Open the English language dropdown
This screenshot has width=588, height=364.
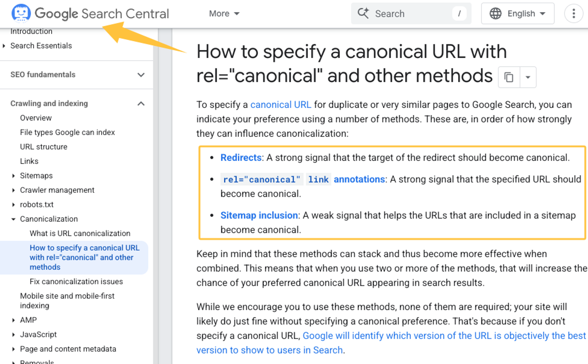coord(517,14)
